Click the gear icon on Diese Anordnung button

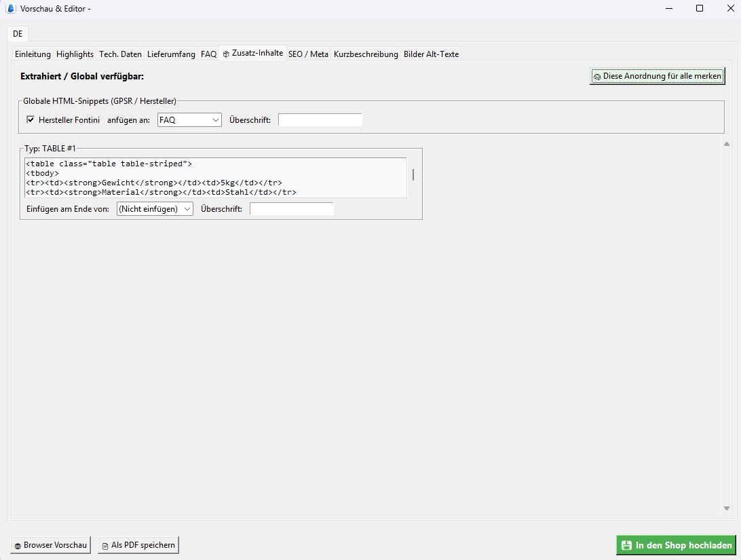tap(597, 76)
